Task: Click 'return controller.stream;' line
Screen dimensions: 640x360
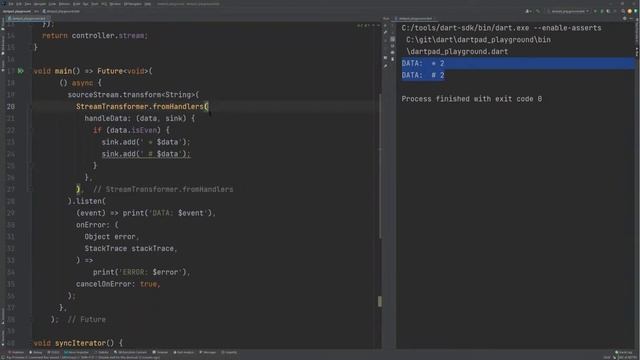Action: pos(95,36)
